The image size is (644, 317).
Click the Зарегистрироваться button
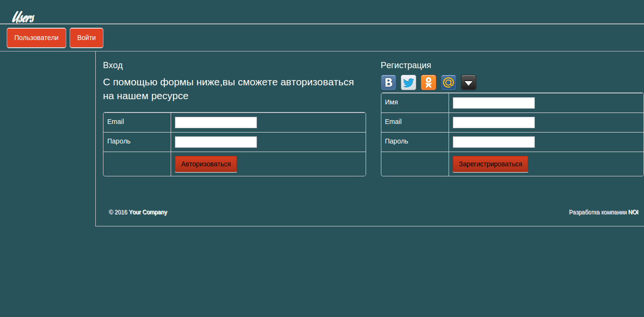[491, 164]
